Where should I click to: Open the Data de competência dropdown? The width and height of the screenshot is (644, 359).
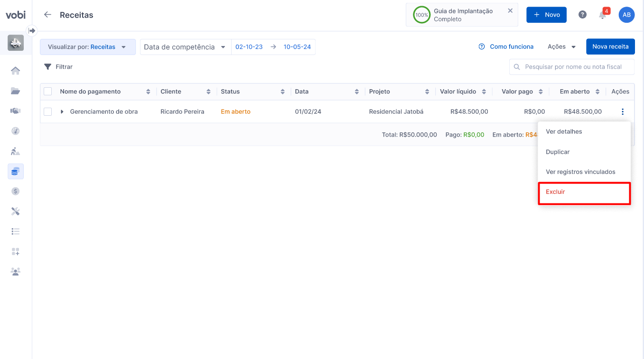186,47
